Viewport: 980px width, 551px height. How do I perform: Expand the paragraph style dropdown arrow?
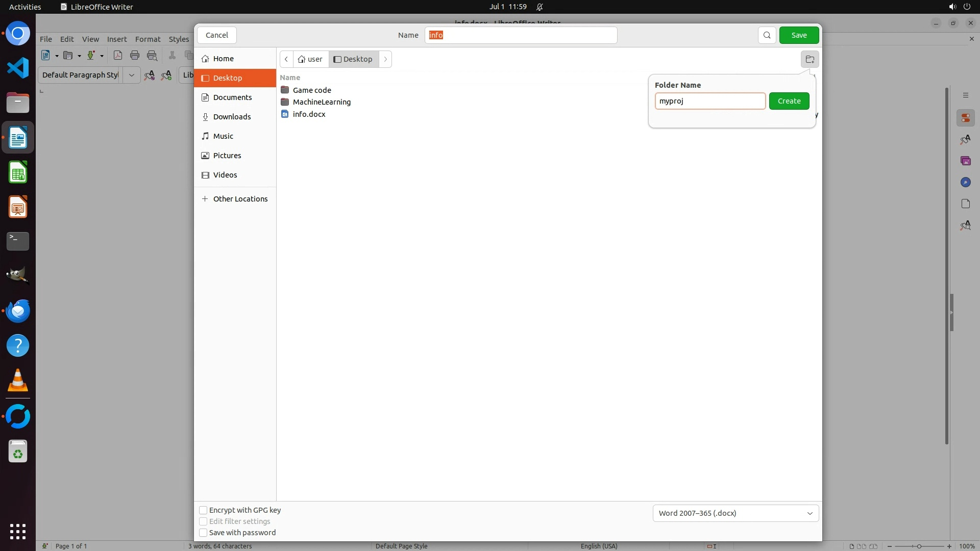(131, 75)
